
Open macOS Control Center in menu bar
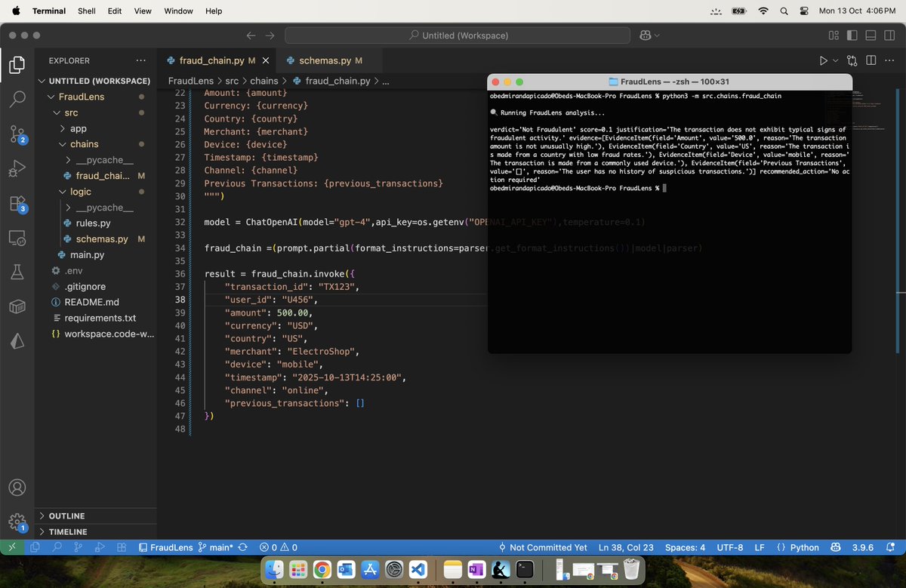click(803, 11)
